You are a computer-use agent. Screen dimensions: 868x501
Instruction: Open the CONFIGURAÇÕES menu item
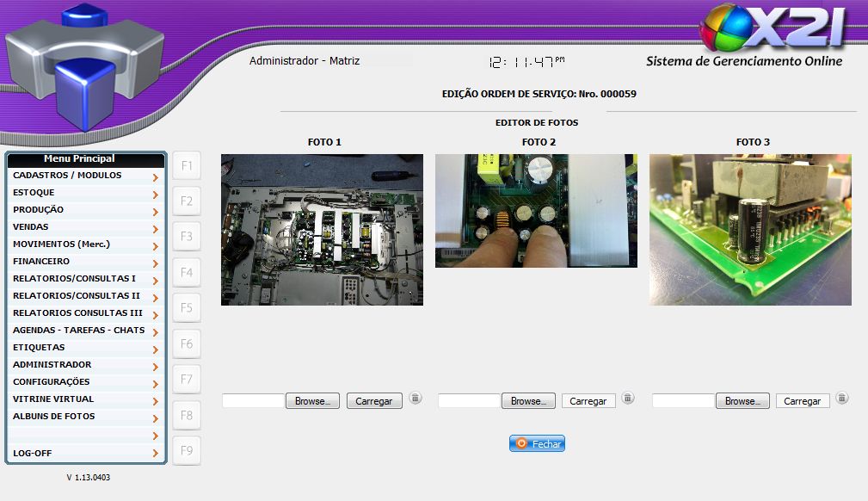51,382
